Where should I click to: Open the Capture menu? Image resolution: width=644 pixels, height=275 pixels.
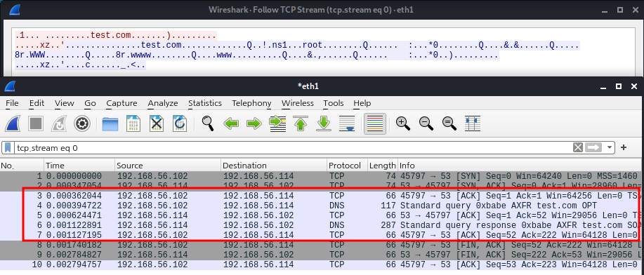[121, 103]
